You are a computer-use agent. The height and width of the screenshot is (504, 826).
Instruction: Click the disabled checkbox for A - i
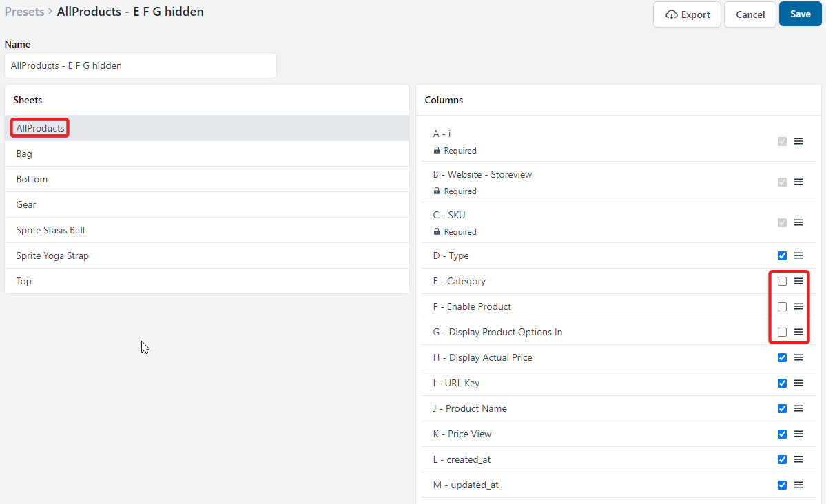(783, 141)
